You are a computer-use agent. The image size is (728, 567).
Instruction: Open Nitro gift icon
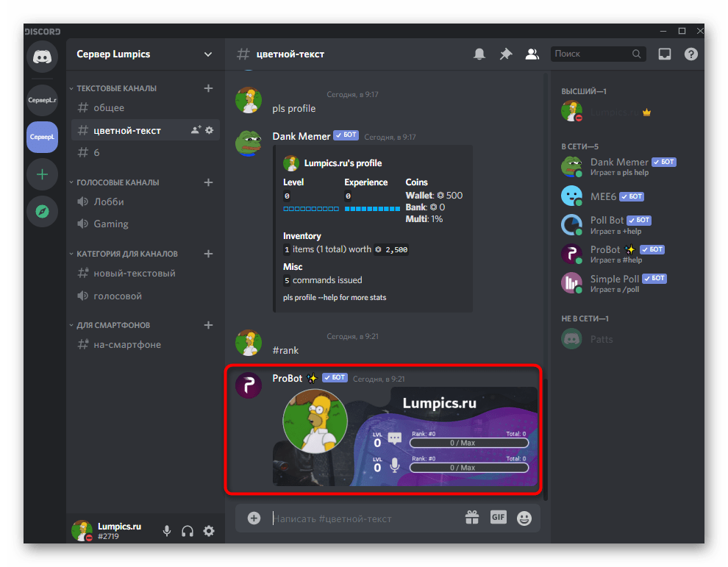click(472, 517)
